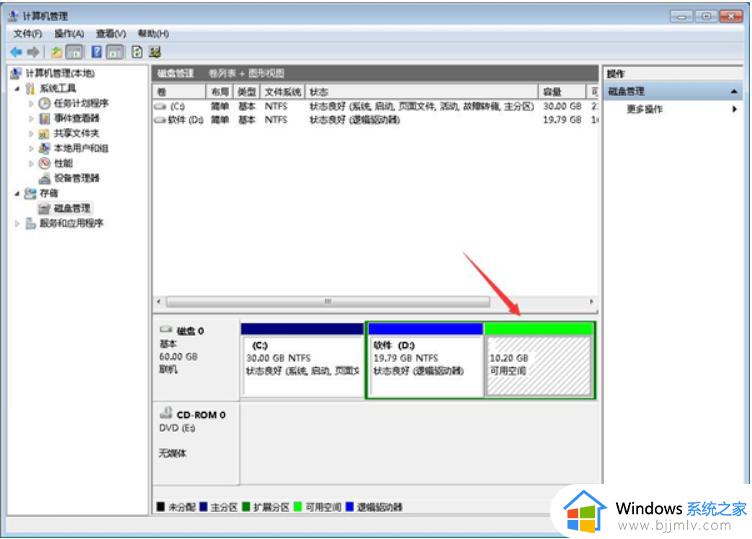The height and width of the screenshot is (539, 752).
Task: Select the (C:) volume row in list
Action: (376, 106)
